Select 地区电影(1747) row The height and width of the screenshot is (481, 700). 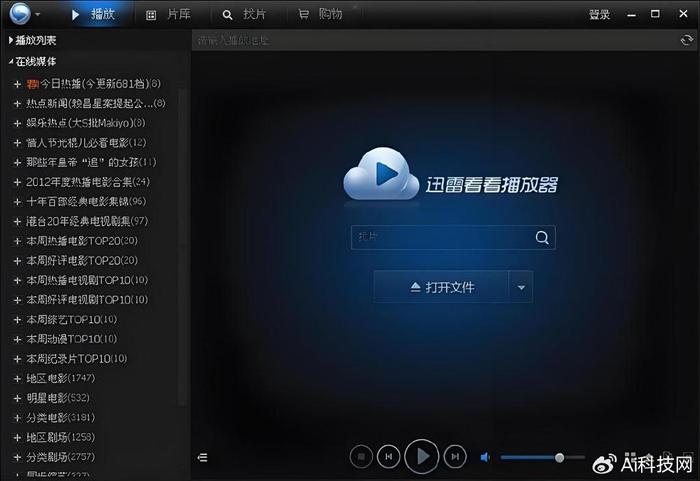coord(61,378)
